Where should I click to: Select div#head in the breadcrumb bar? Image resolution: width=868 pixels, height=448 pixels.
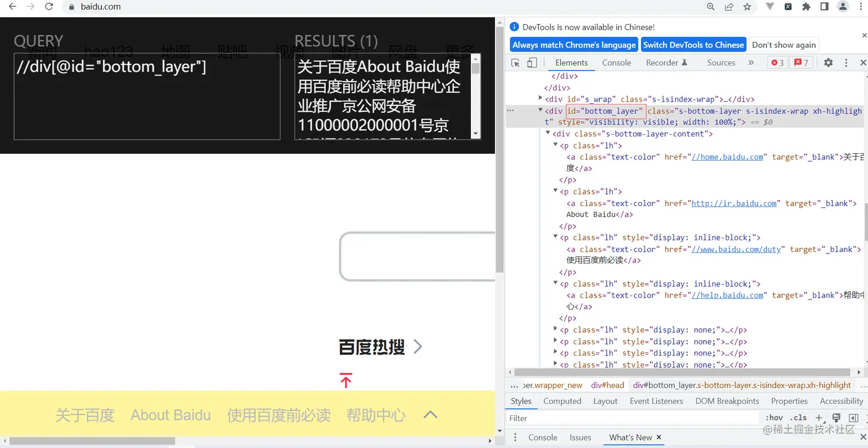[607, 385]
